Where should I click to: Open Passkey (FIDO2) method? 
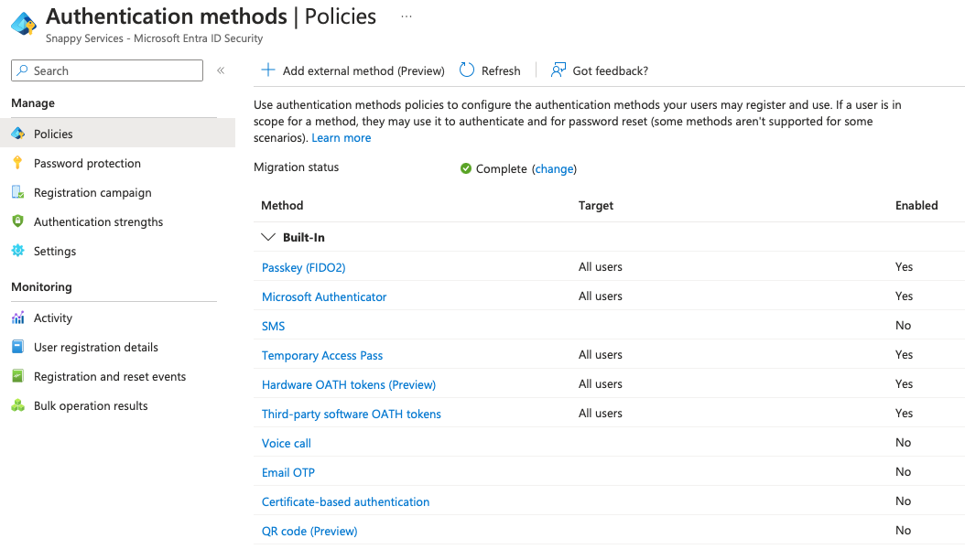pyautogui.click(x=303, y=267)
